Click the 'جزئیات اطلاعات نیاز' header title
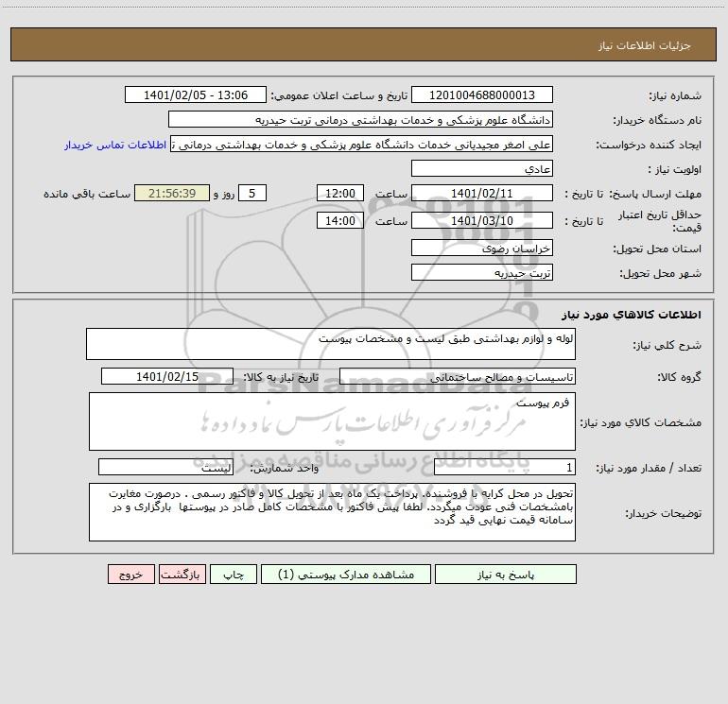The width and height of the screenshot is (728, 704). pos(645,45)
